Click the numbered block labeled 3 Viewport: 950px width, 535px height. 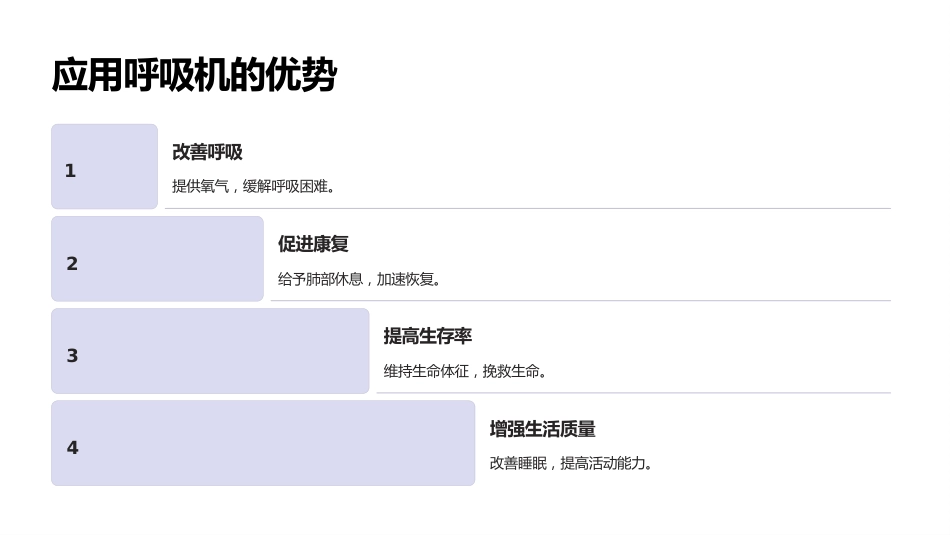coord(210,351)
